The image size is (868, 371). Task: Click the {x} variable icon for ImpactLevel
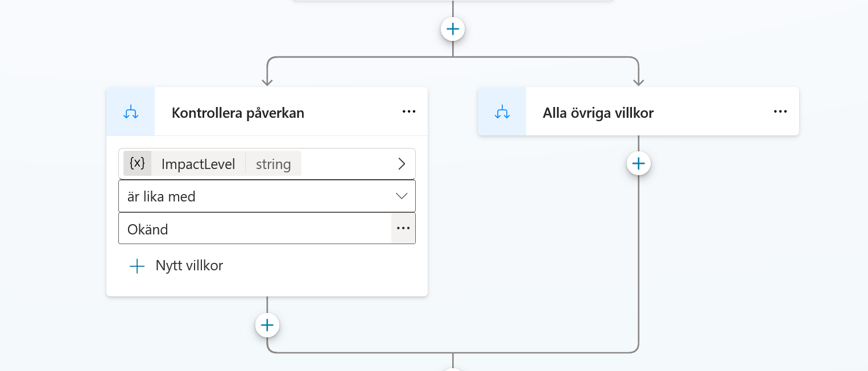coord(138,164)
